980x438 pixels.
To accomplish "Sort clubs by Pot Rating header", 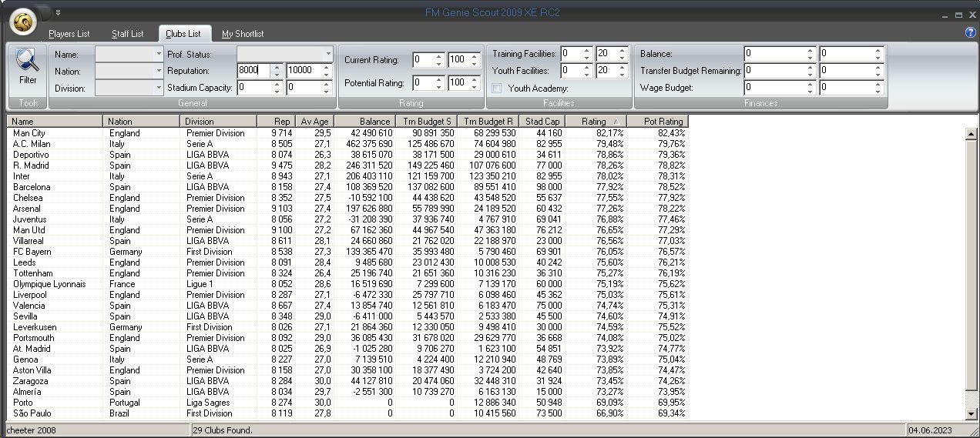I will (x=656, y=122).
